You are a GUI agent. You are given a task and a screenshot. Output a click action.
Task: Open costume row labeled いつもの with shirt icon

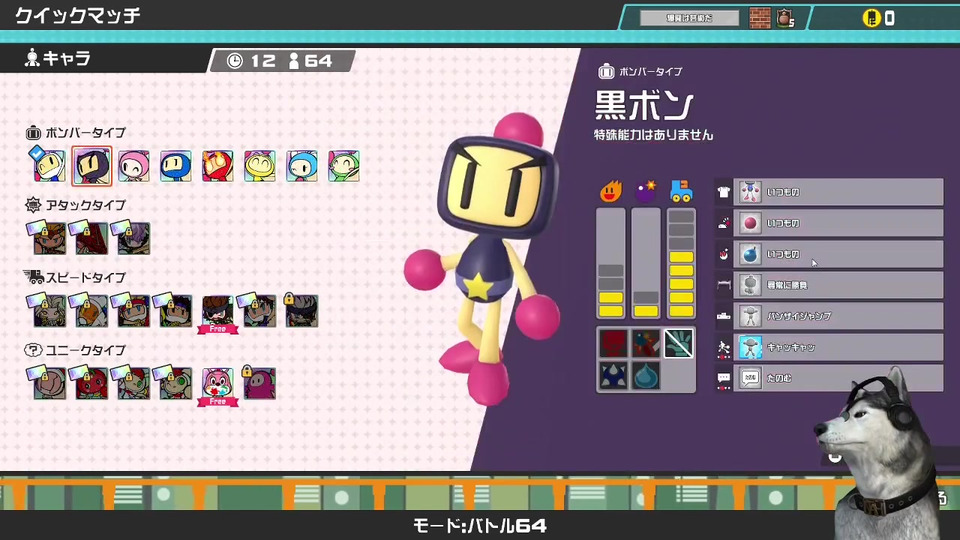tap(838, 192)
